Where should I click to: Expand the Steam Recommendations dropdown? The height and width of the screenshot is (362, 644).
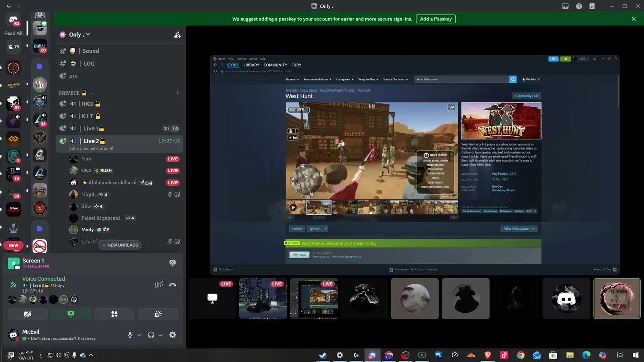[317, 79]
